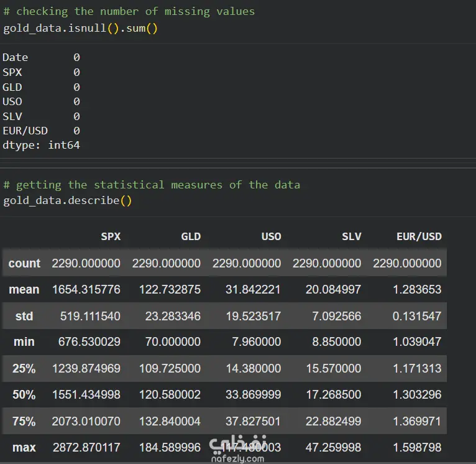
Task: Select the EUR/USD count cell 2290.000000
Action: point(407,263)
